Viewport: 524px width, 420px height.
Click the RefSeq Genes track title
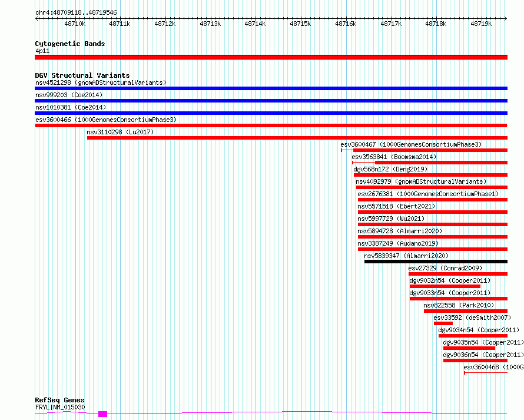coord(59,400)
